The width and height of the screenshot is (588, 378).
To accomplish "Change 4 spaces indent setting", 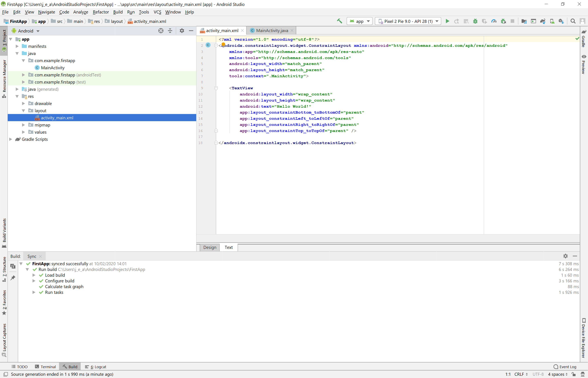I will pyautogui.click(x=558, y=374).
